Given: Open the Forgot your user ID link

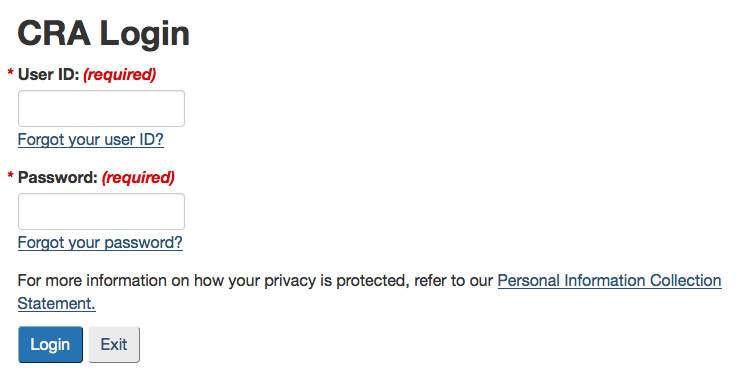Looking at the screenshot, I should pyautogui.click(x=91, y=140).
